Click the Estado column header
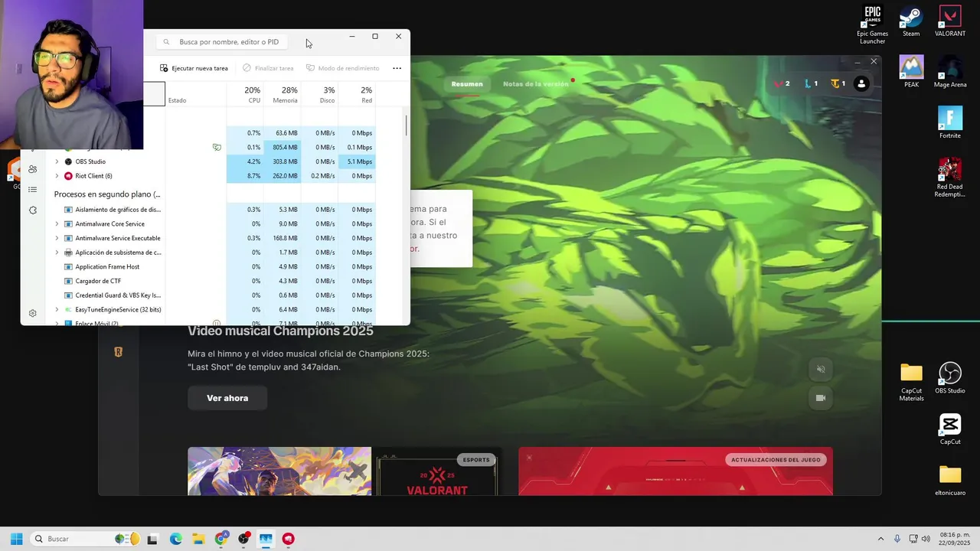This screenshot has width=980, height=551. (195, 94)
